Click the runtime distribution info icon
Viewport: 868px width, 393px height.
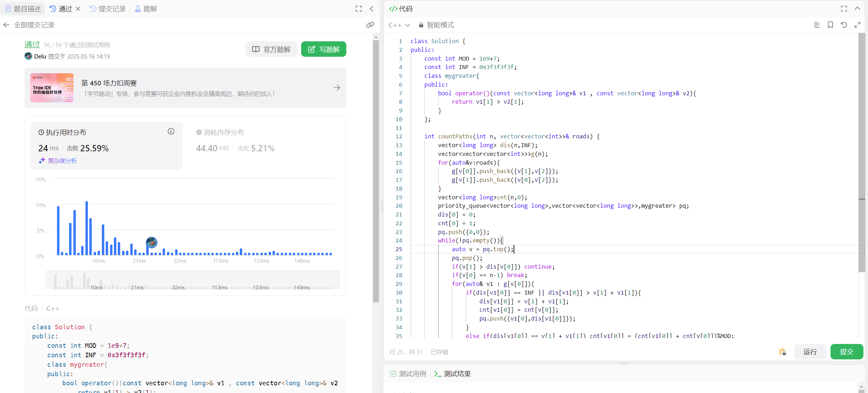coord(171,131)
